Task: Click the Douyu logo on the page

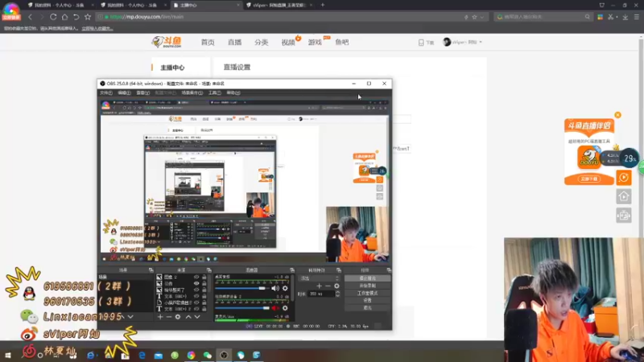Action: pos(167,42)
